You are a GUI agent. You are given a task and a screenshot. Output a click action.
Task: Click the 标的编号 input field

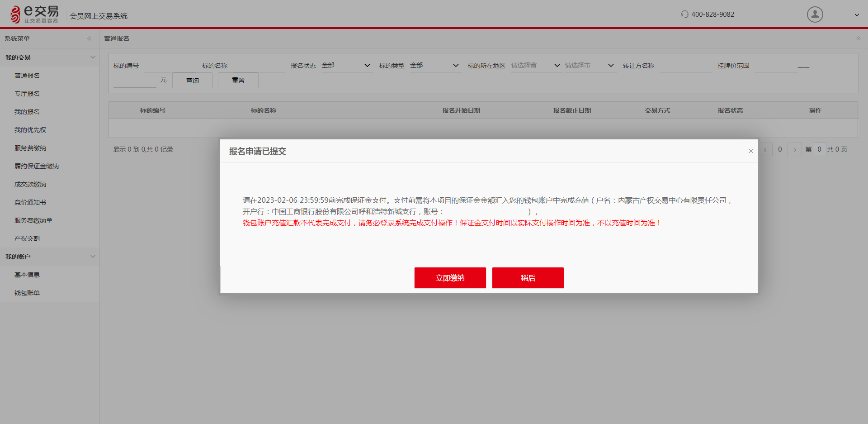tap(170, 66)
